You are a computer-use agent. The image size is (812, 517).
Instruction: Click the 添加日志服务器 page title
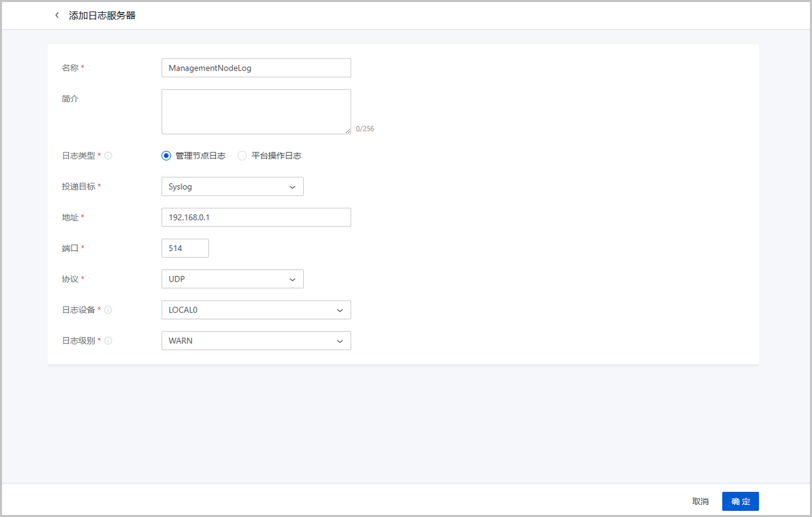coord(102,16)
